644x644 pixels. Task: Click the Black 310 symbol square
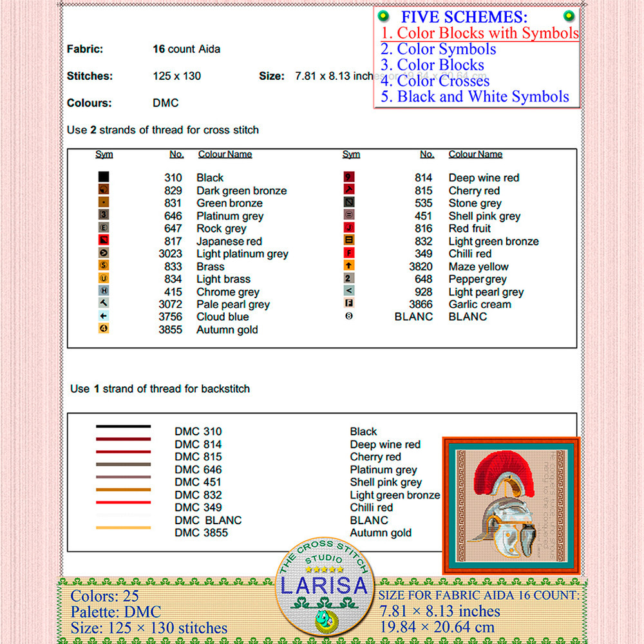point(104,177)
